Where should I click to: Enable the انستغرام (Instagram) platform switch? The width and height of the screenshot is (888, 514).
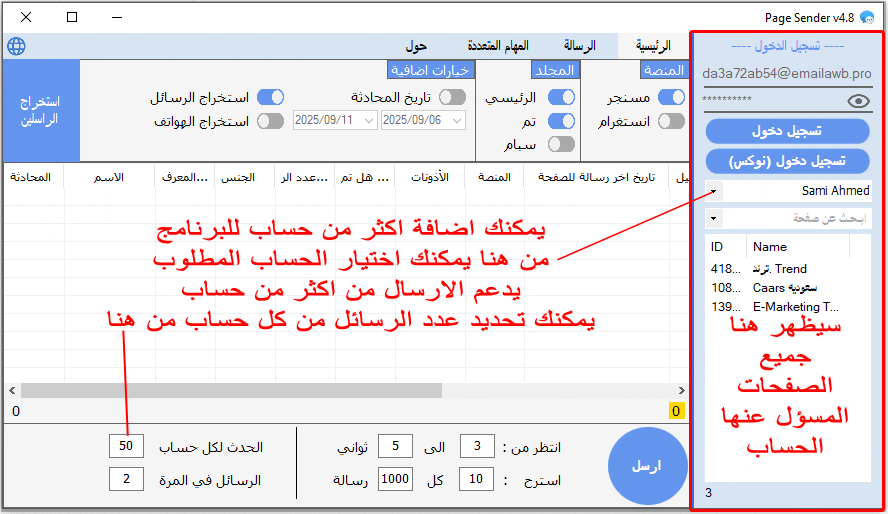click(671, 121)
